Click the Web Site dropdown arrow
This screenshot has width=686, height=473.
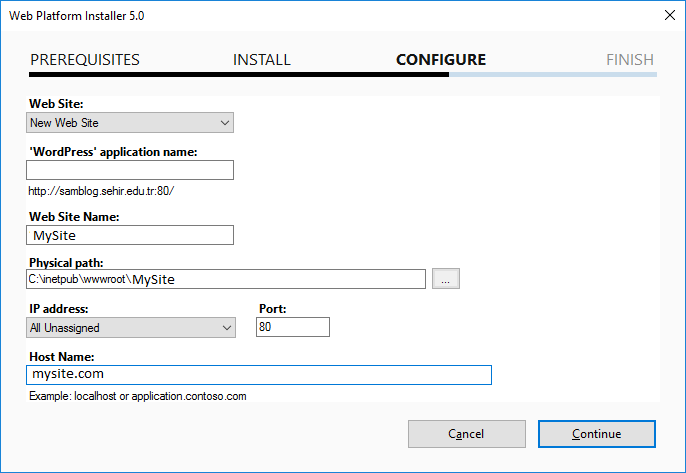click(225, 123)
